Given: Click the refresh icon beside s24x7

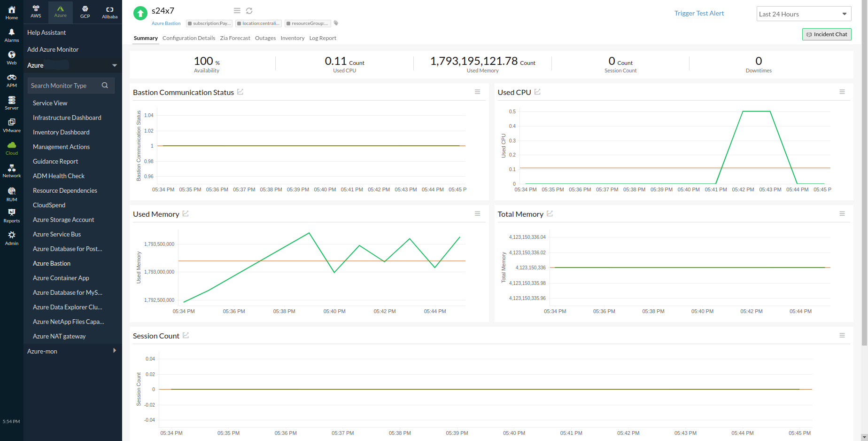Looking at the screenshot, I should click(x=249, y=11).
